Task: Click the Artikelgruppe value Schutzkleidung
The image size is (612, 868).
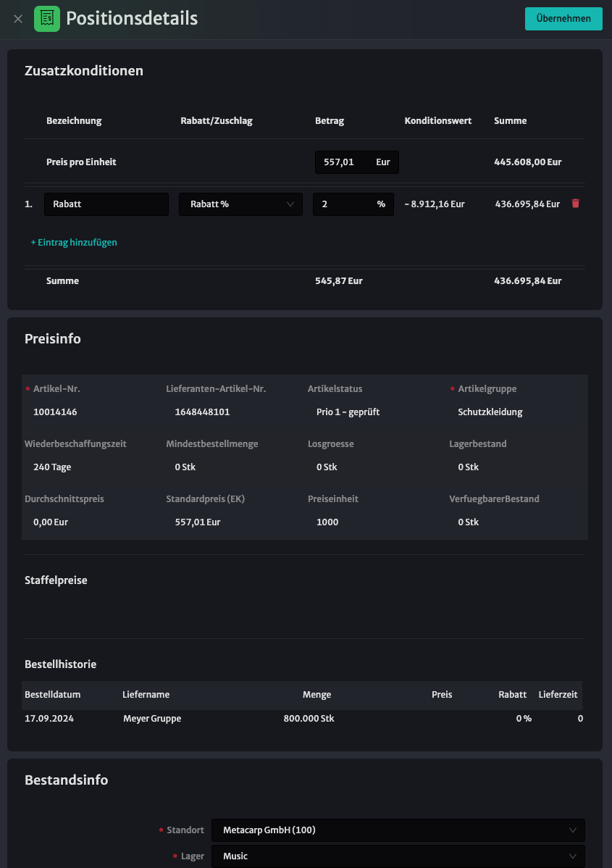Action: click(490, 412)
